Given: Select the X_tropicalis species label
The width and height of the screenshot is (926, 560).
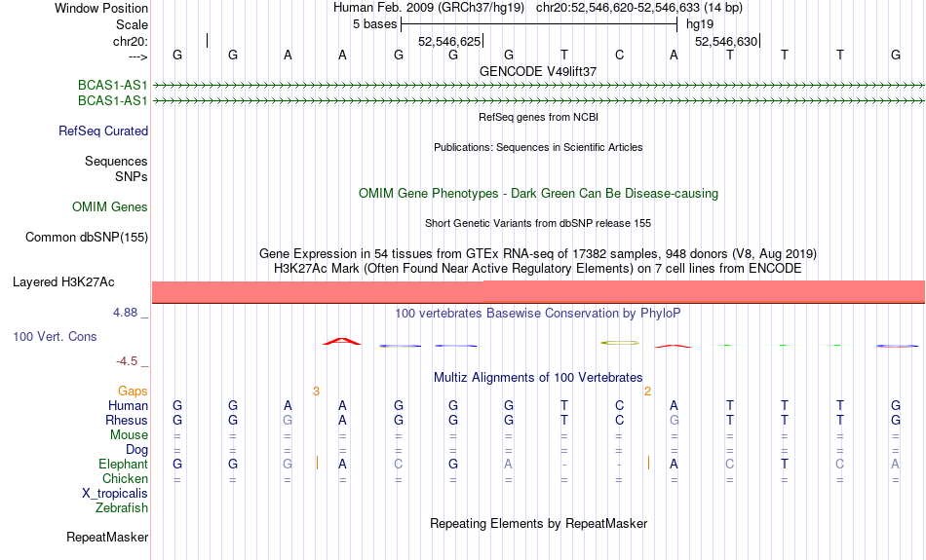Looking at the screenshot, I should point(115,494).
